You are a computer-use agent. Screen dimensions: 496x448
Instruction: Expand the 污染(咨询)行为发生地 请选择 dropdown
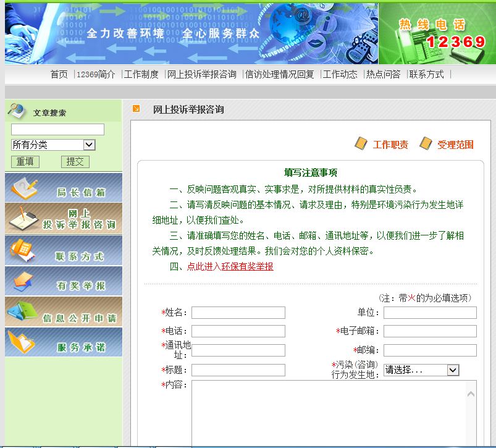point(453,370)
